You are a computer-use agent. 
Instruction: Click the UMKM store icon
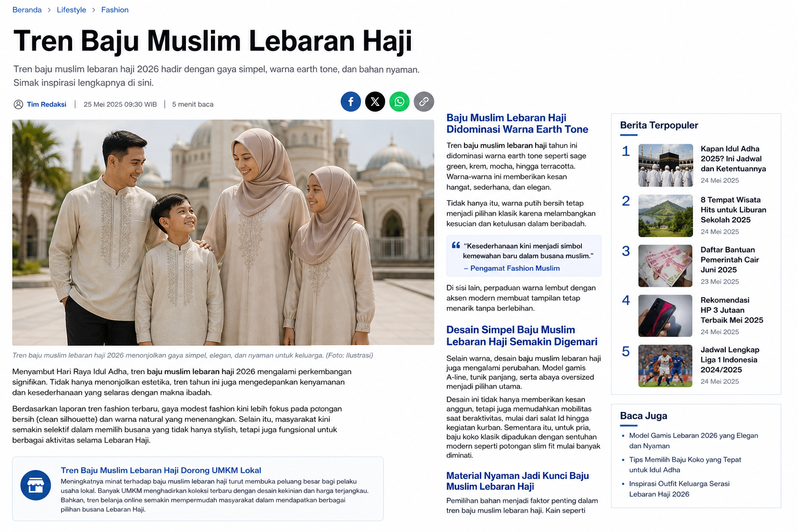click(35, 485)
